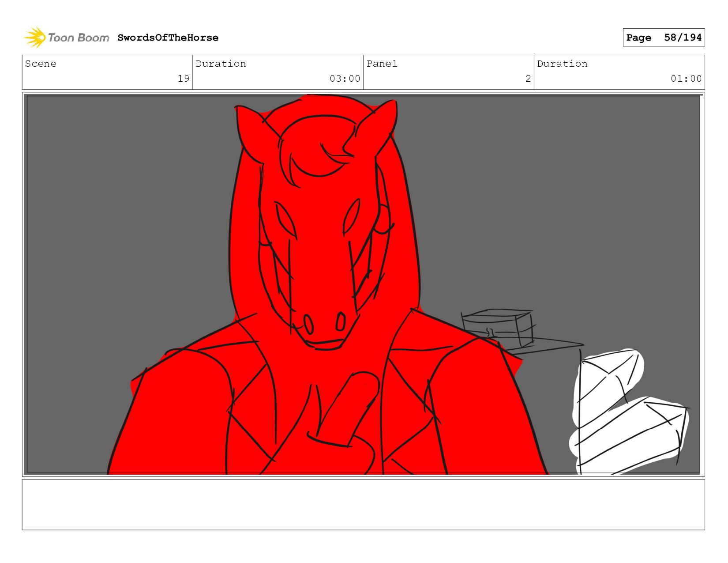
Task: Click the Scene label in header table
Action: coord(41,64)
